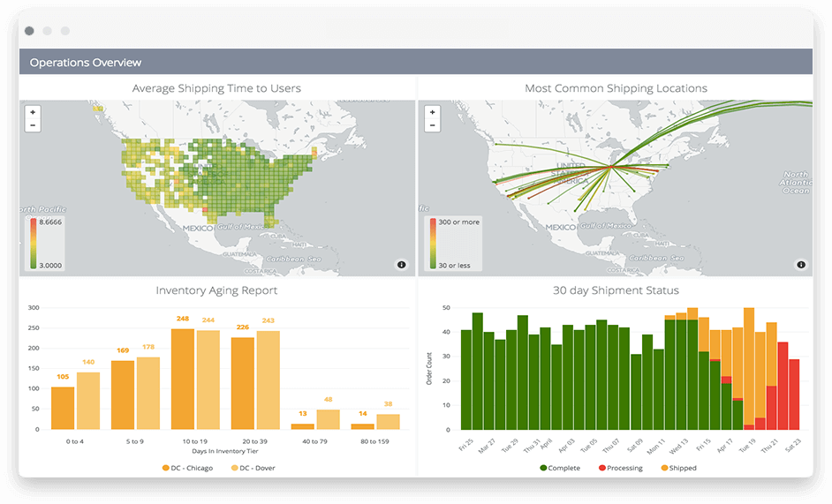Toggle DC - Dover legend series
Viewport: 832px width, 504px height.
click(253, 468)
